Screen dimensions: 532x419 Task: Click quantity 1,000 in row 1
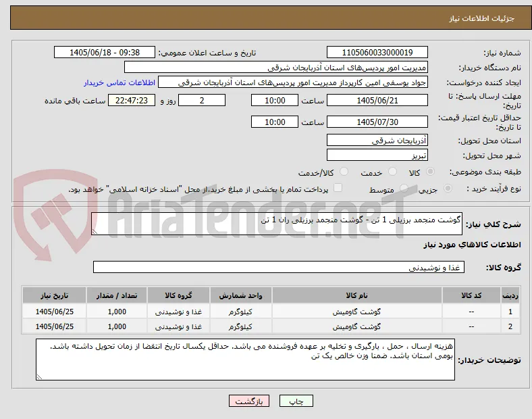[117, 312]
